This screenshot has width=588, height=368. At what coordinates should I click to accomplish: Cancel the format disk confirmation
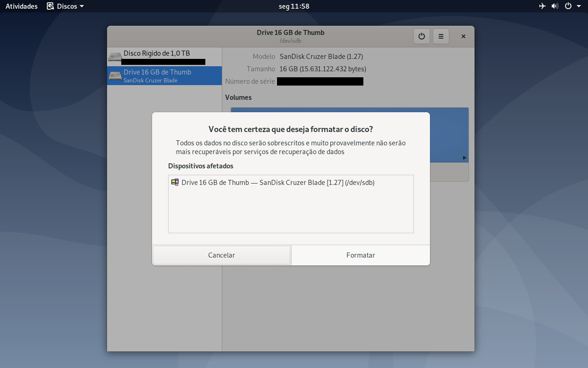[x=221, y=255]
